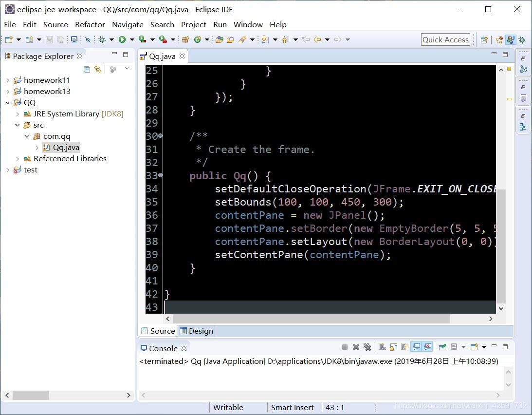Click the Coverage run icon
The image size is (532, 415).
coord(143,40)
